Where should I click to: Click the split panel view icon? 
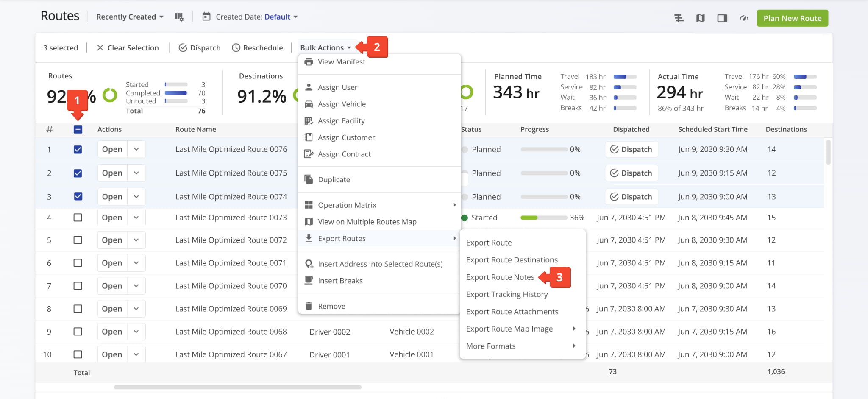coord(722,18)
